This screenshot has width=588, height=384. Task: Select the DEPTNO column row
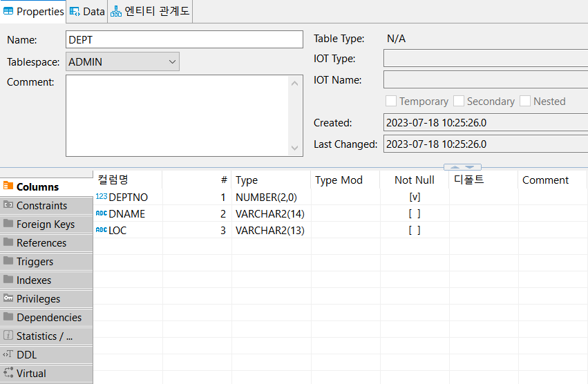[340, 197]
